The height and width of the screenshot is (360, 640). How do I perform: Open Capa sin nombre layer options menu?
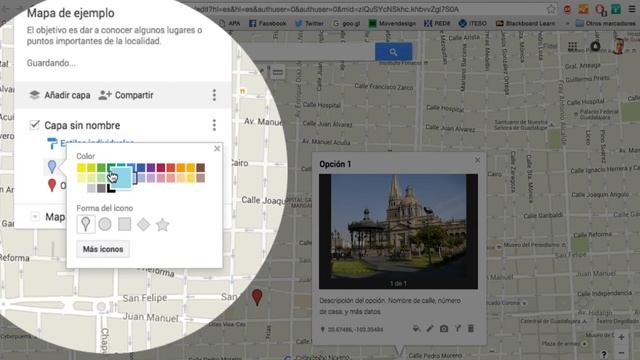(214, 125)
